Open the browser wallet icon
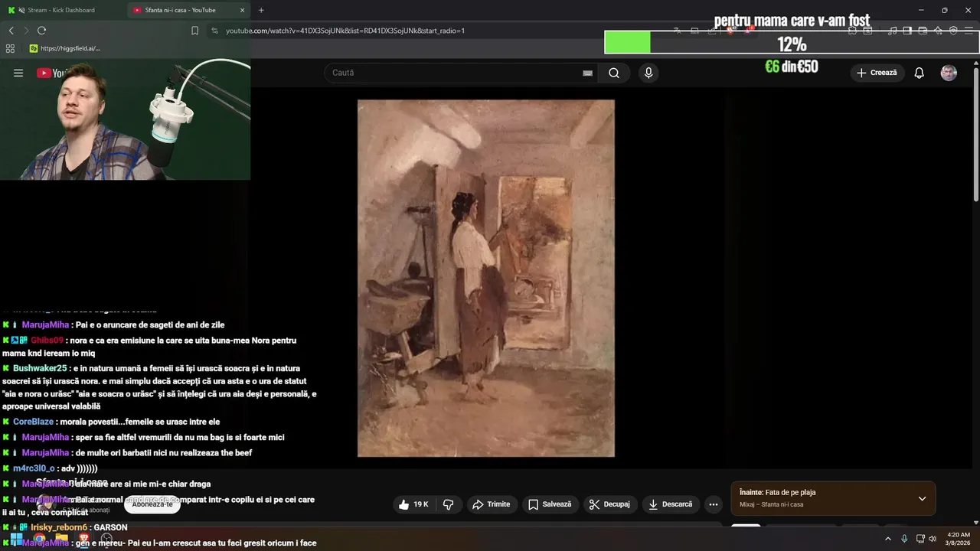 (x=923, y=31)
